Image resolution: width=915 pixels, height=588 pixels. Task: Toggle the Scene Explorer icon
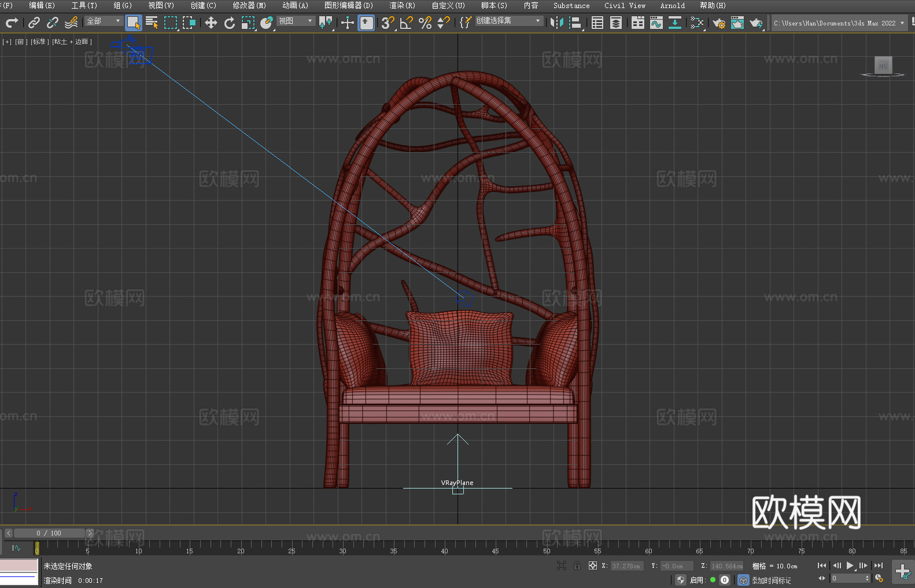click(x=597, y=23)
